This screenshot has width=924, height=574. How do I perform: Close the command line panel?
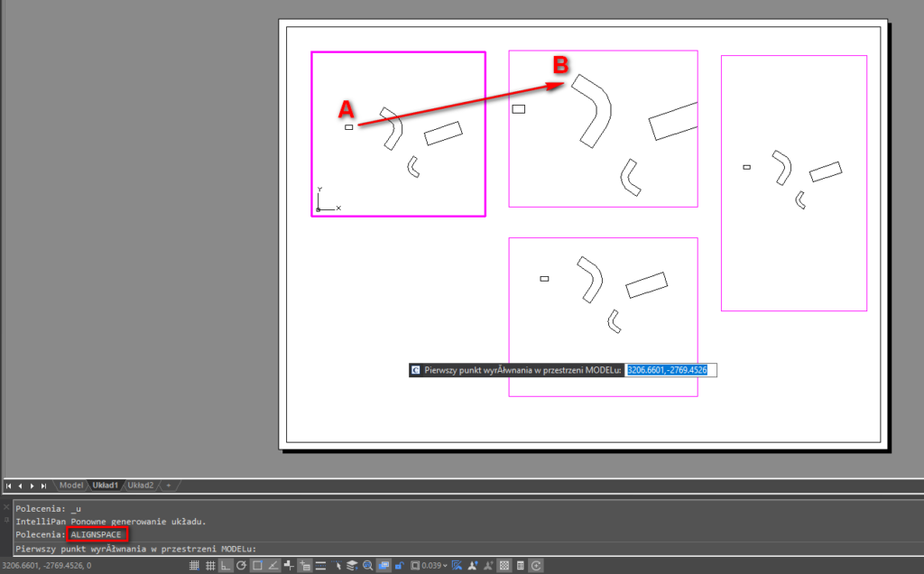6,506
